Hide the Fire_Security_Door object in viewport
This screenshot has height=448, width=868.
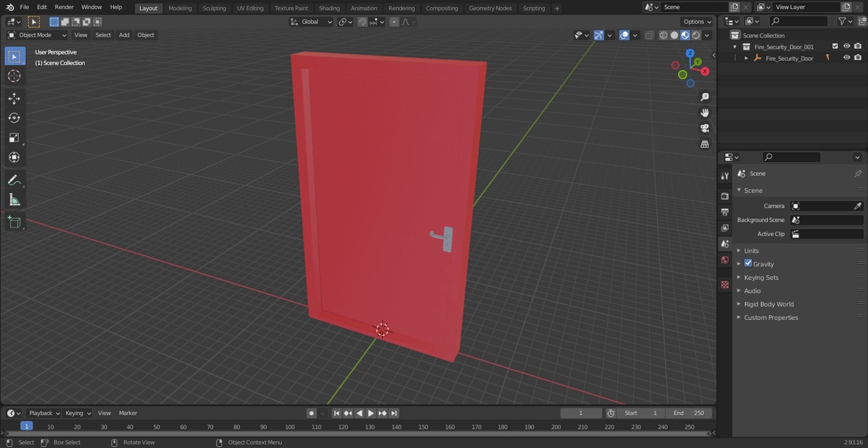846,58
